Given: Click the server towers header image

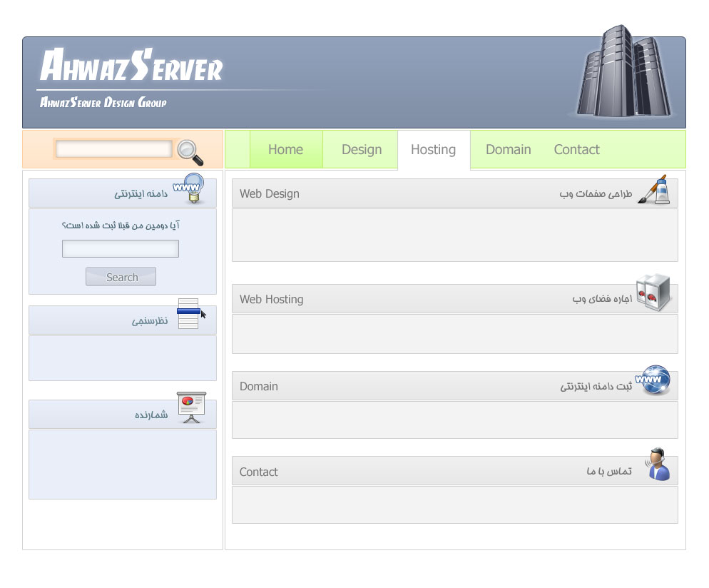Looking at the screenshot, I should [625, 72].
